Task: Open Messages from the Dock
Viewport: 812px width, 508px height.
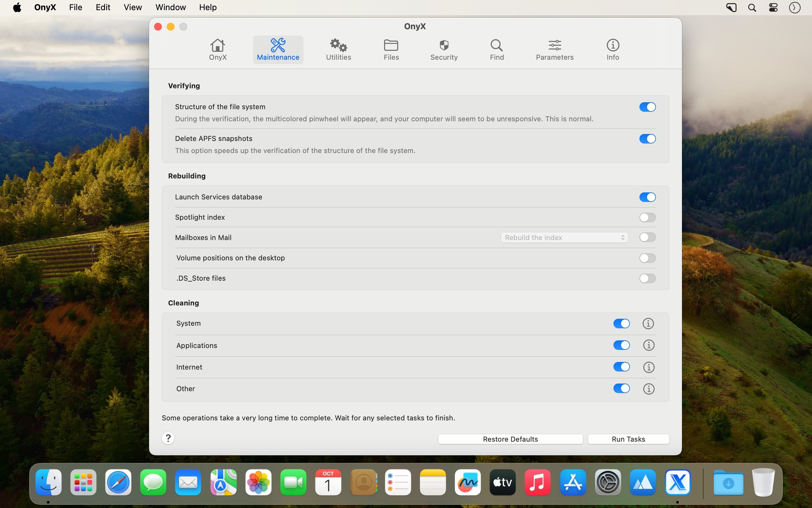Action: click(x=153, y=483)
